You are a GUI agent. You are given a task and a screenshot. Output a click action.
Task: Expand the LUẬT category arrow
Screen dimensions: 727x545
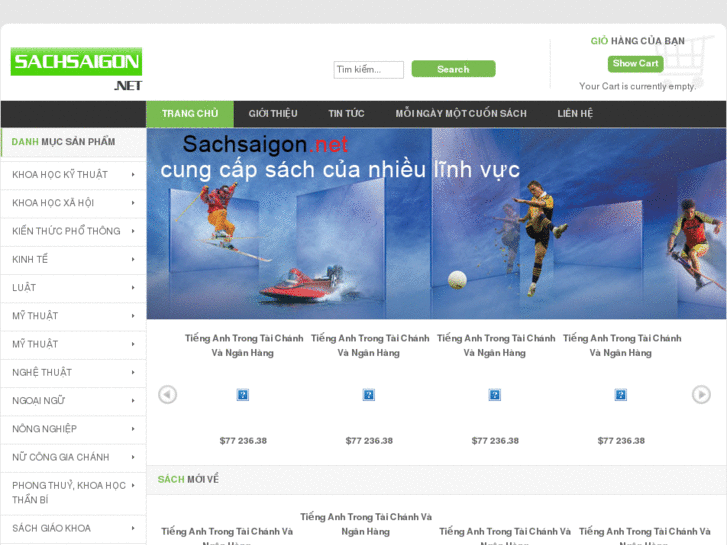[x=133, y=288]
